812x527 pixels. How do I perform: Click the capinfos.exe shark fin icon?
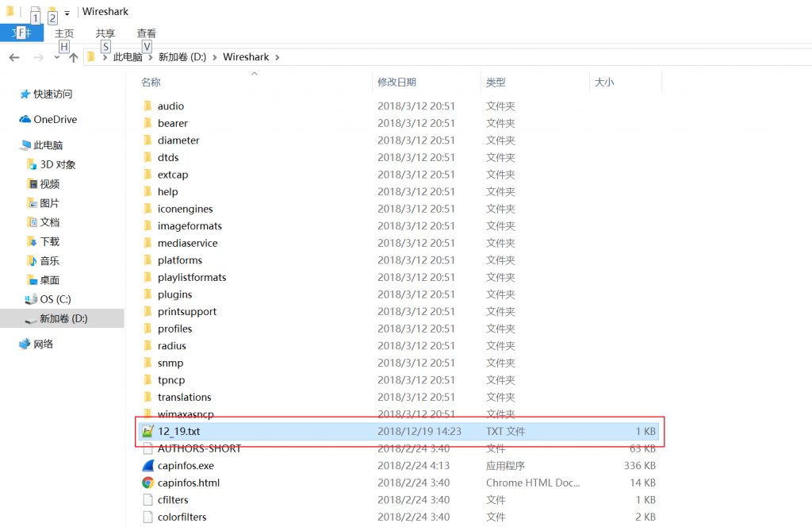[147, 466]
